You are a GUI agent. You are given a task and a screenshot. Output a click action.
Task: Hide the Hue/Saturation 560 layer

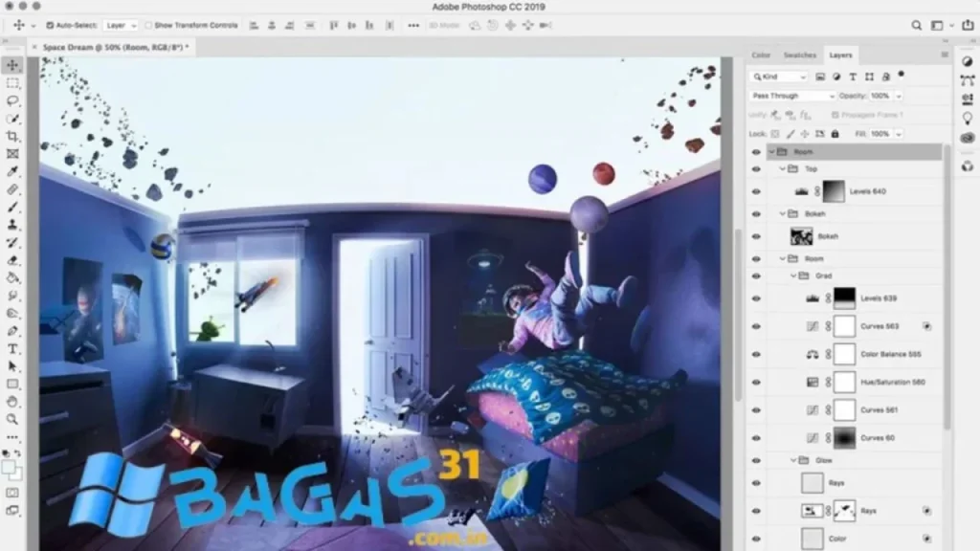pyautogui.click(x=756, y=383)
